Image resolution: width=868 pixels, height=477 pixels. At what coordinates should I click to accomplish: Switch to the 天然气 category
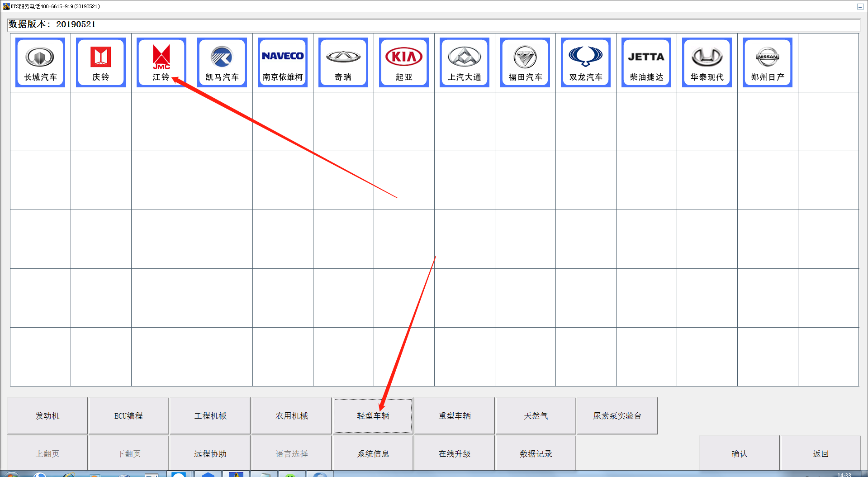pos(536,416)
